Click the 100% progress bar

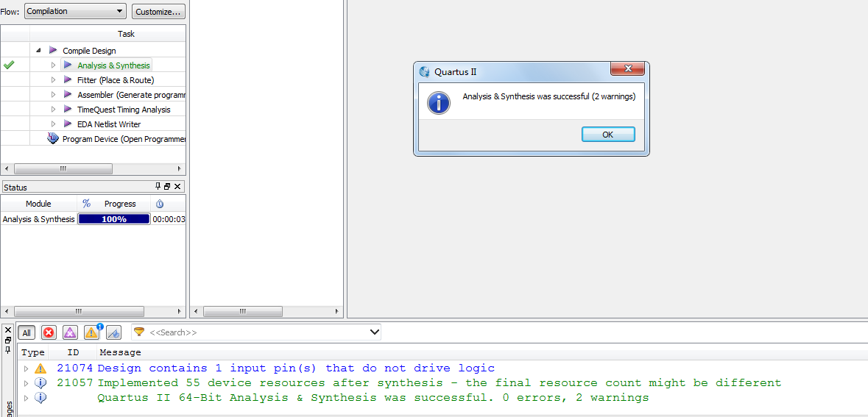pos(114,219)
